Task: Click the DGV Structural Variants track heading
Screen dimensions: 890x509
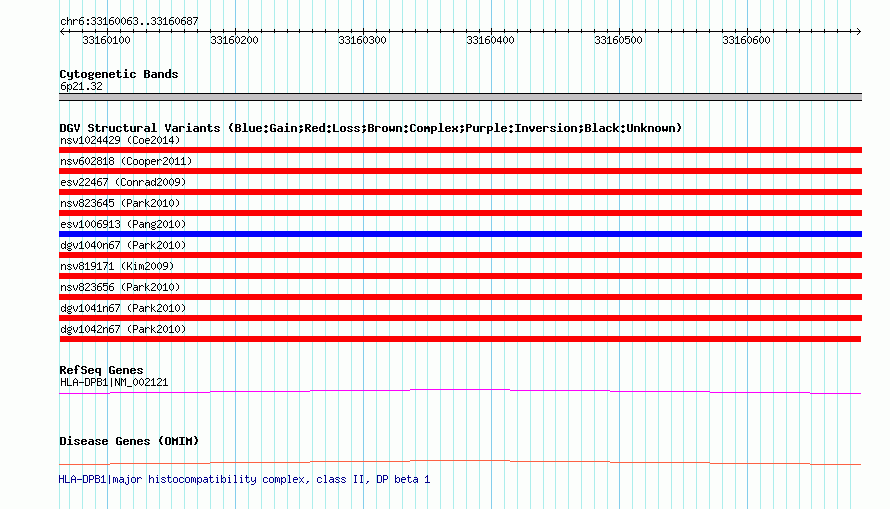Action: [370, 128]
